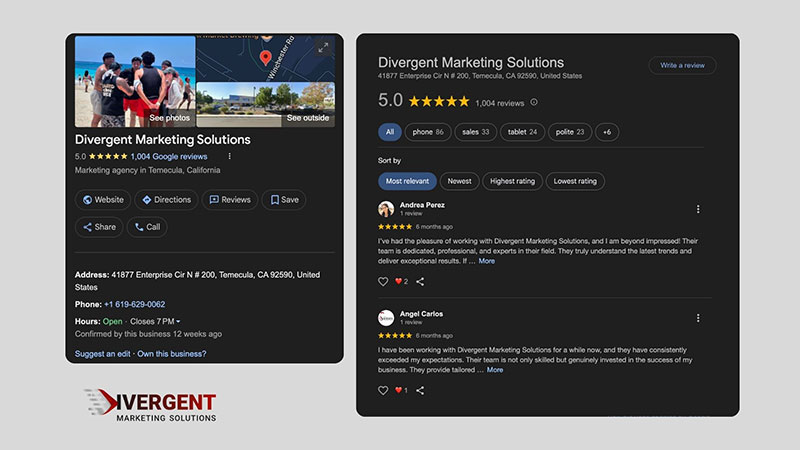
Task: Share Angel Carlos's review
Action: click(420, 390)
